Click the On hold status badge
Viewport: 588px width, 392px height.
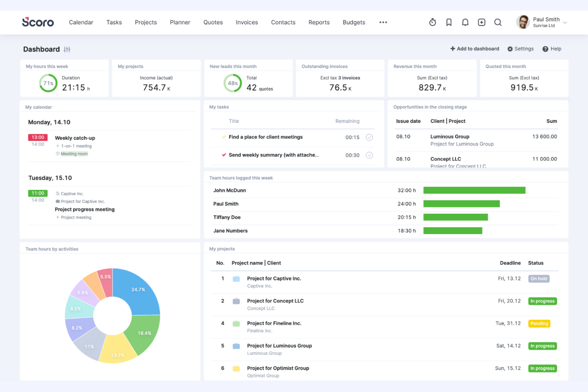coord(539,279)
